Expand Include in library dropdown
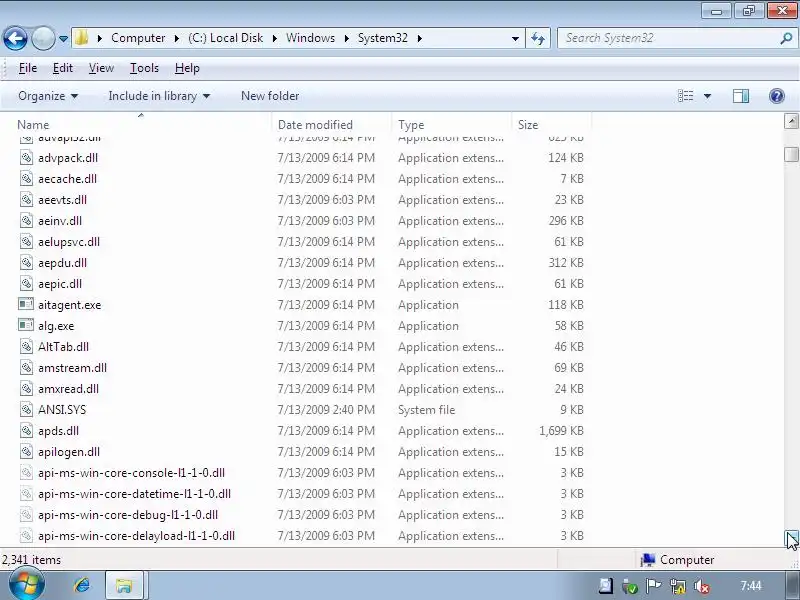 pos(159,96)
